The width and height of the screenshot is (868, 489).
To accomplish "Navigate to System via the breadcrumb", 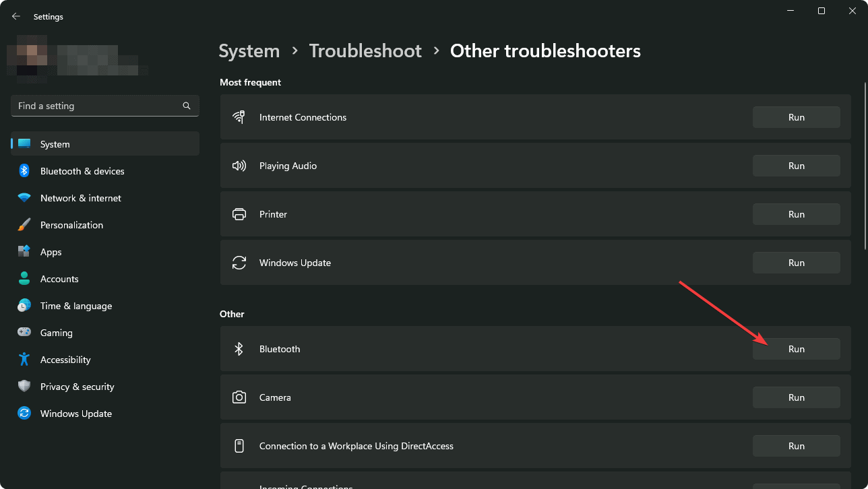I will [x=249, y=51].
